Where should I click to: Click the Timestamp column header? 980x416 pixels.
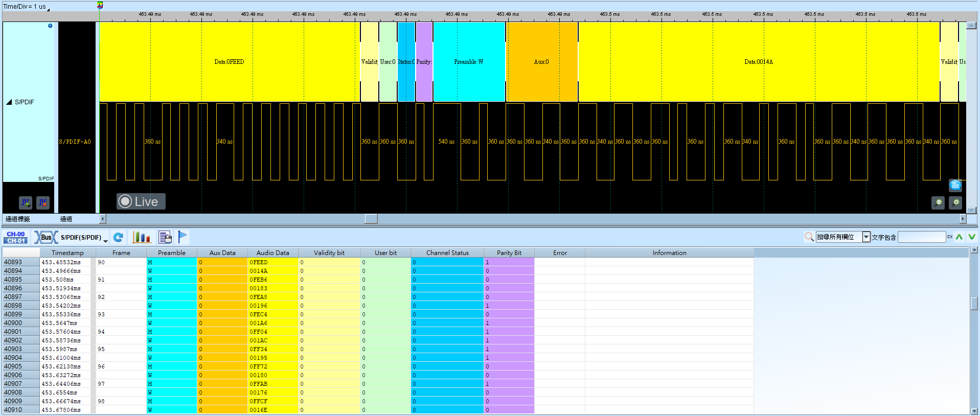coord(67,252)
